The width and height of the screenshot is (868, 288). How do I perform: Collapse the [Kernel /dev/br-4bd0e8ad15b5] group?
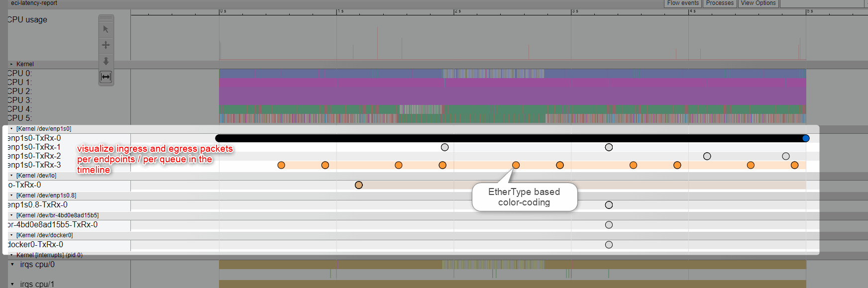[x=12, y=215]
